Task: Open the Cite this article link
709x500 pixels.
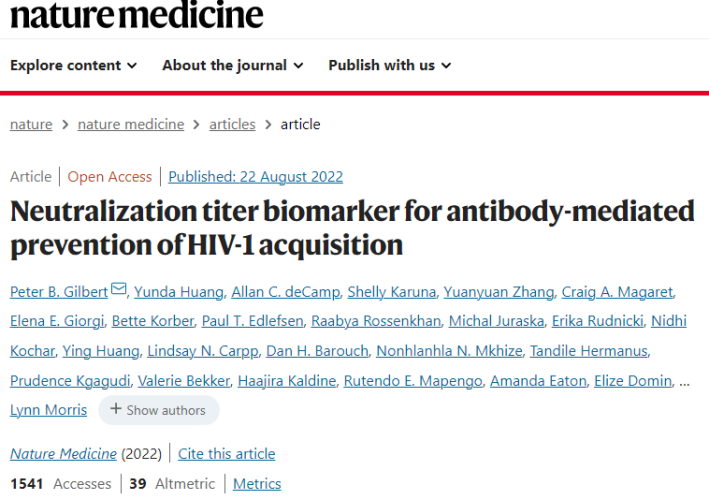Action: click(226, 453)
